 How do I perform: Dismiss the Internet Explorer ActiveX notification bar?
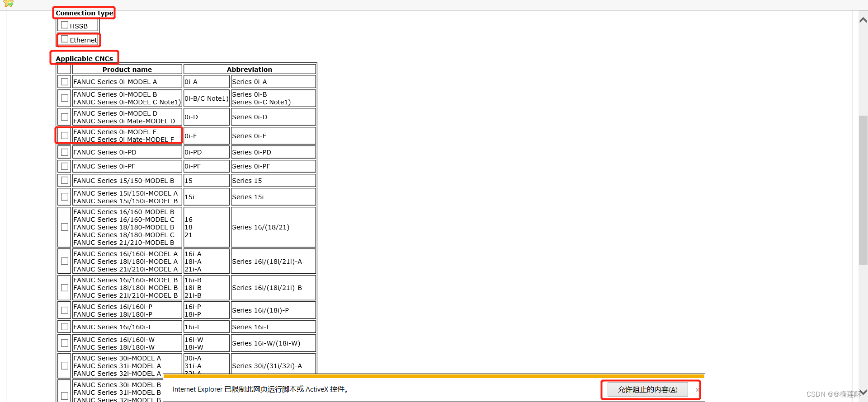[x=698, y=389]
